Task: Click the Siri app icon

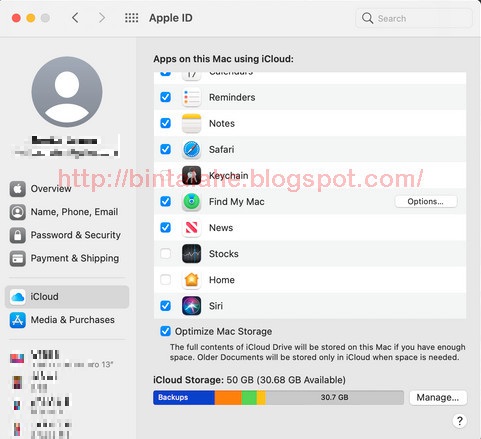Action: click(191, 306)
